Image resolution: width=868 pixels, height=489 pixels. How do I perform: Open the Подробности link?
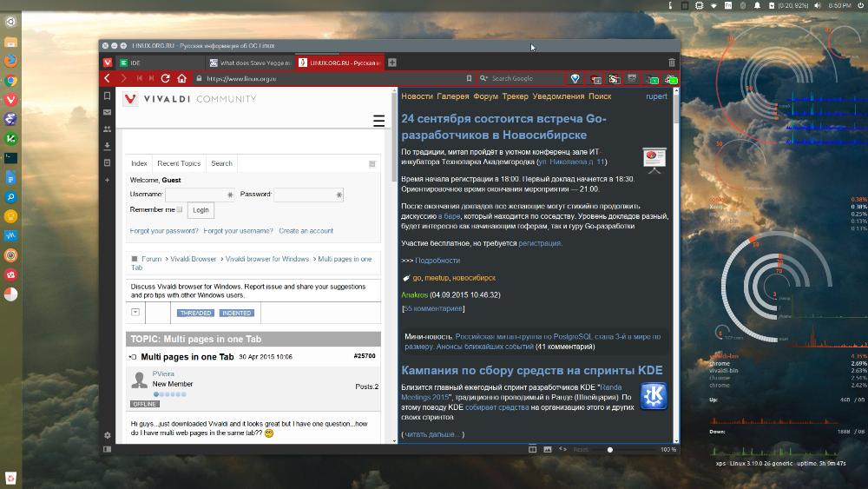[437, 261]
